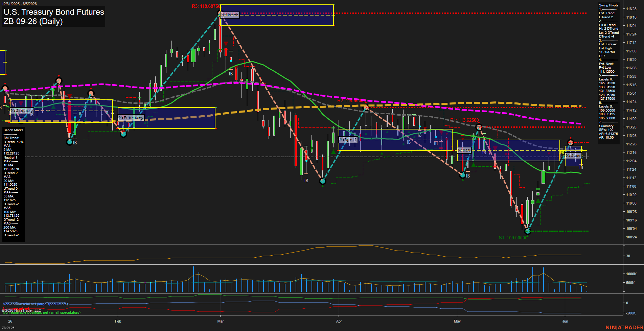This screenshot has height=331, width=644.
Task: Click the swing high circle below R1 label
Action: (479, 127)
